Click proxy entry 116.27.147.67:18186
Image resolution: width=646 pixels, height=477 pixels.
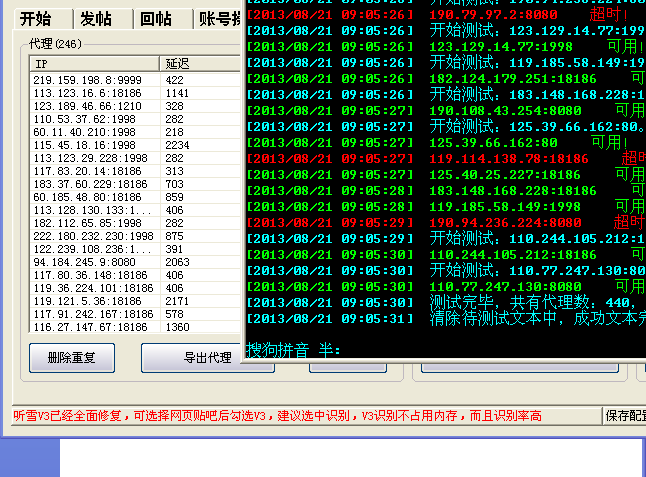94,327
